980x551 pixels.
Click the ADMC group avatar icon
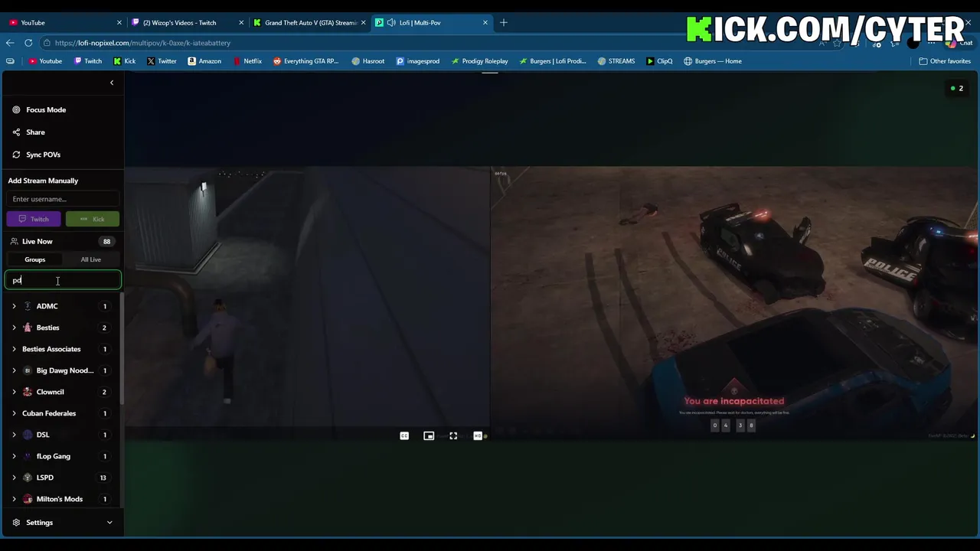28,306
